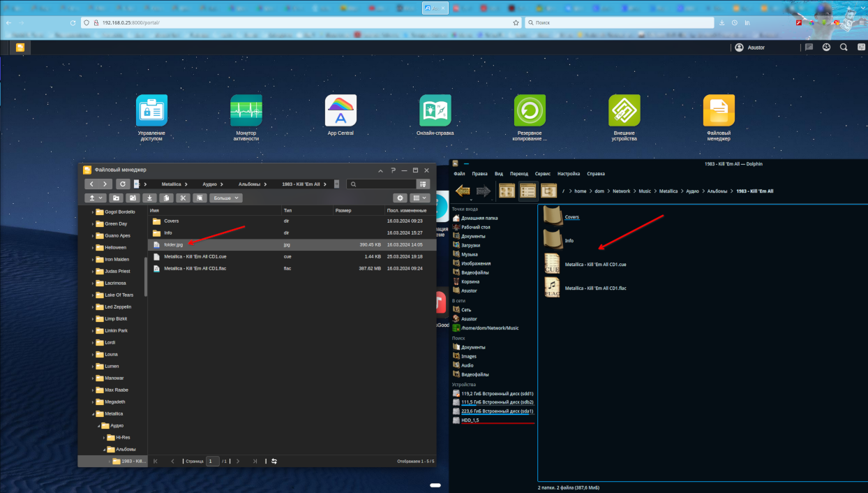Open the Управление доступом desktop app
The width and height of the screenshot is (868, 493).
click(x=151, y=110)
